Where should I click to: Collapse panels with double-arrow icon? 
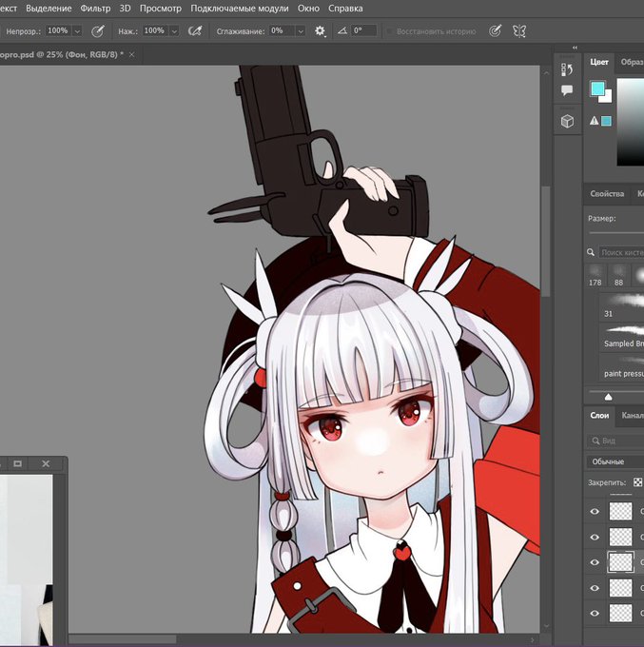[576, 48]
